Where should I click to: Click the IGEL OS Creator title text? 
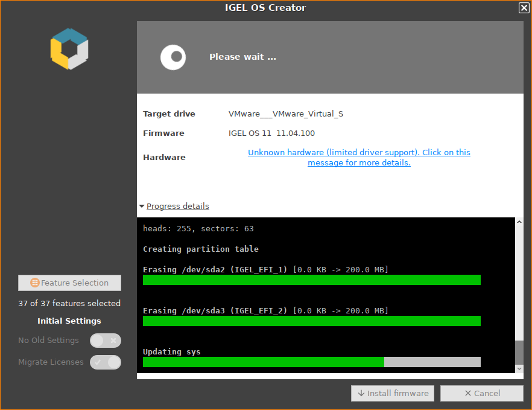tap(265, 8)
